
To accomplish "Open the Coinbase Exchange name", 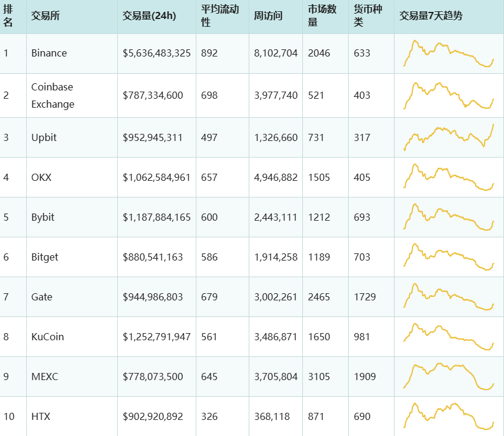I will [x=53, y=95].
